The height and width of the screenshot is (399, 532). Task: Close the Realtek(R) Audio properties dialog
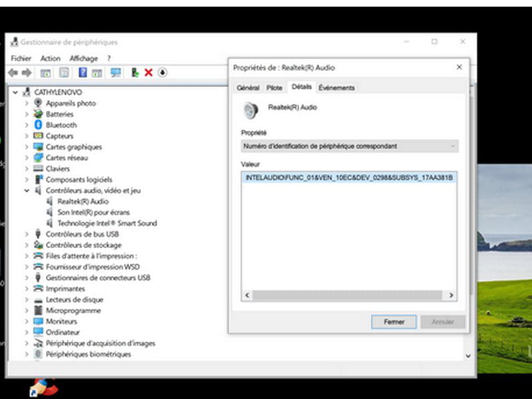click(459, 67)
